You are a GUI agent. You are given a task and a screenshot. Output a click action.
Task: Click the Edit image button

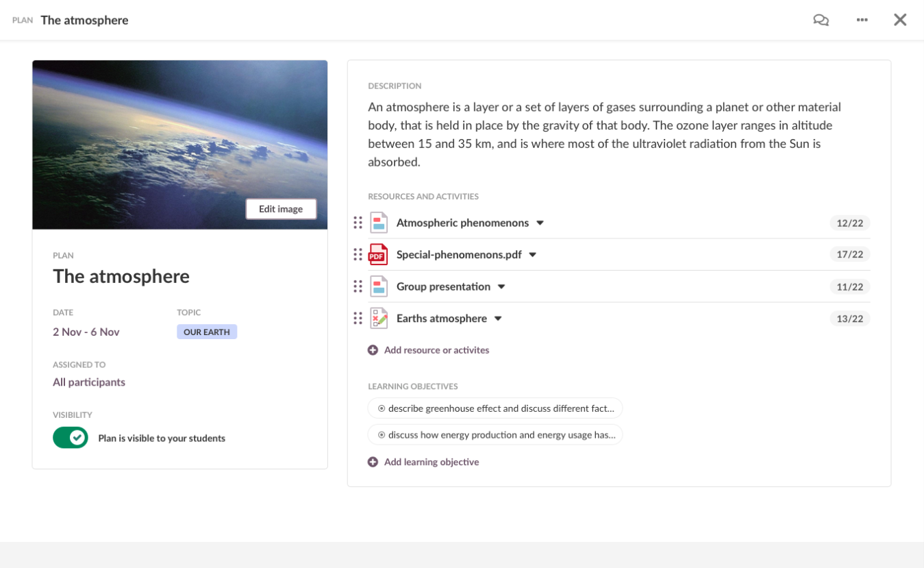281,209
